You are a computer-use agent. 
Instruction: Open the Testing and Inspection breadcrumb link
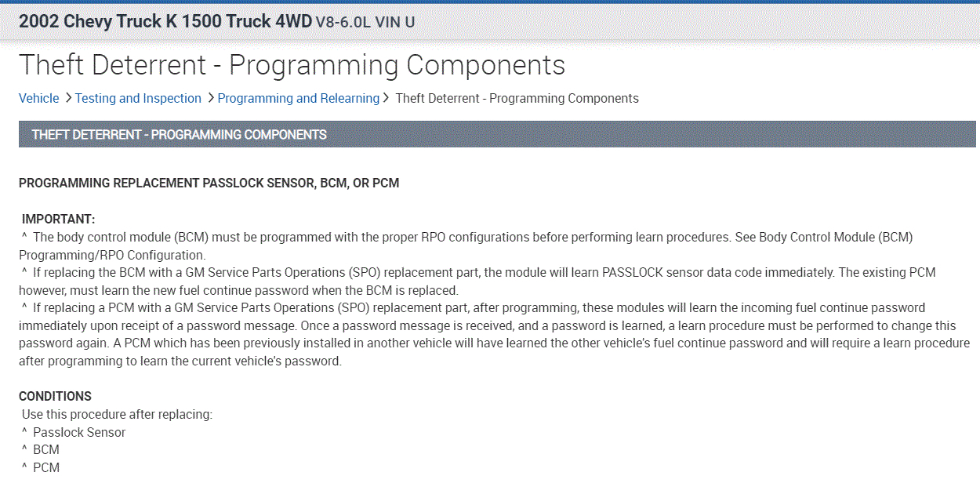138,98
